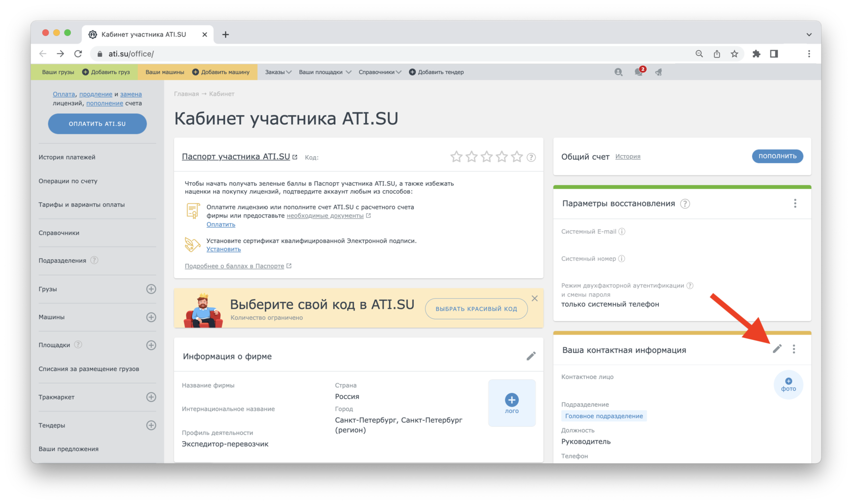Image resolution: width=852 pixels, height=504 pixels.
Task: Open необходимые документы link
Action: tap(325, 215)
